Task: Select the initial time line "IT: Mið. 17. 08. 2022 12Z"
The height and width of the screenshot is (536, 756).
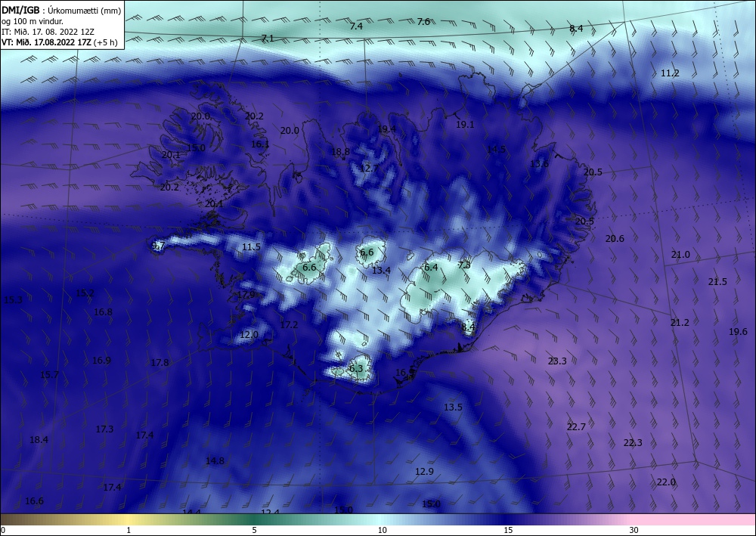Action: pyautogui.click(x=47, y=32)
